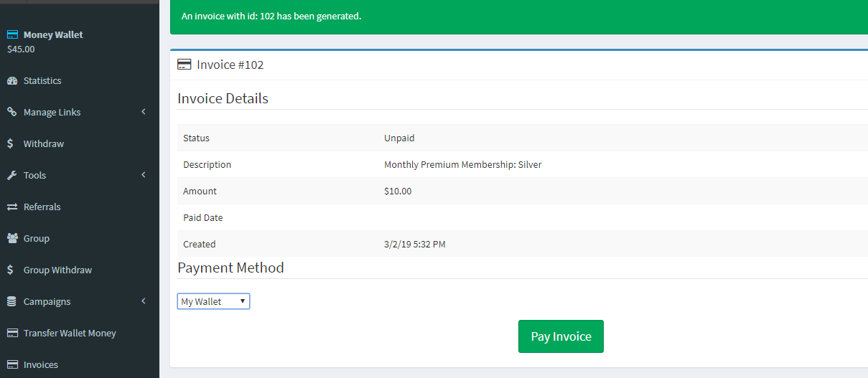Click the Invoice #102 heading
Image resolution: width=868 pixels, height=378 pixels.
(x=230, y=65)
